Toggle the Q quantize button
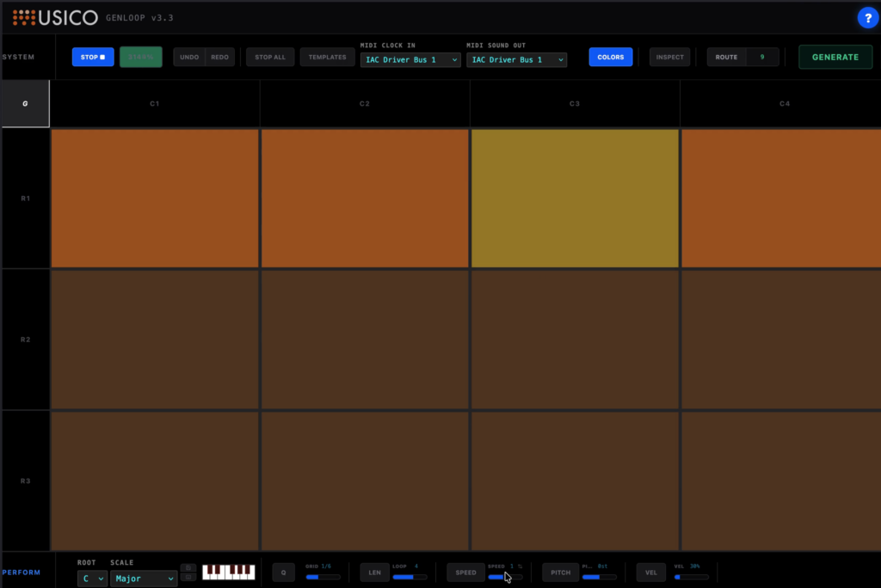Image resolution: width=881 pixels, height=588 pixels. 283,573
